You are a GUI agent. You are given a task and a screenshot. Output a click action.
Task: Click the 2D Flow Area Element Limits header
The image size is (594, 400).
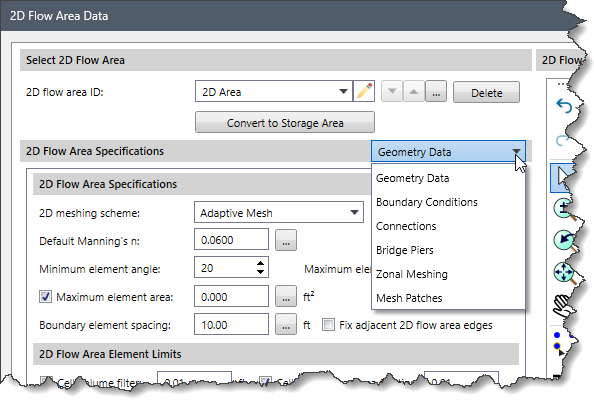tap(276, 354)
